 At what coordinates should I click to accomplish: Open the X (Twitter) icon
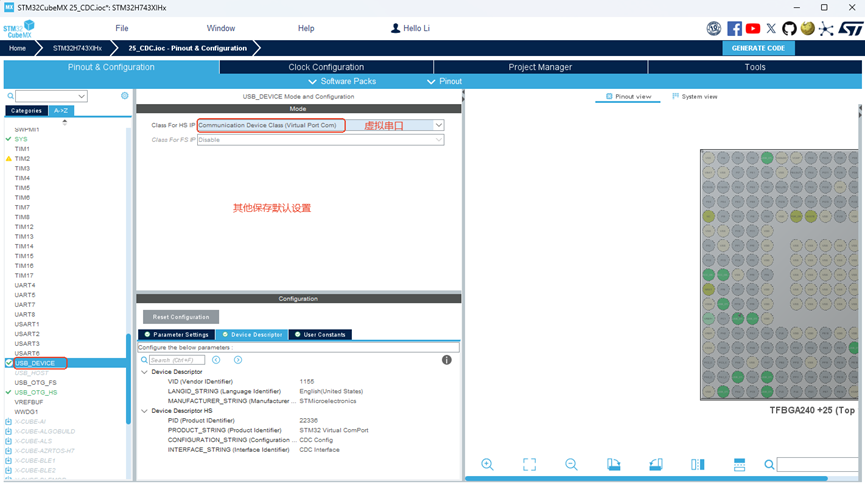pyautogui.click(x=771, y=29)
